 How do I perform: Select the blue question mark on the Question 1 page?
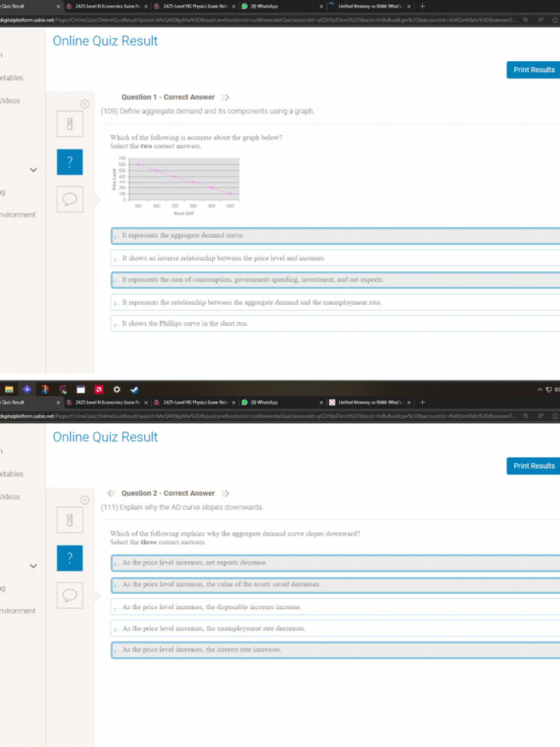(69, 162)
